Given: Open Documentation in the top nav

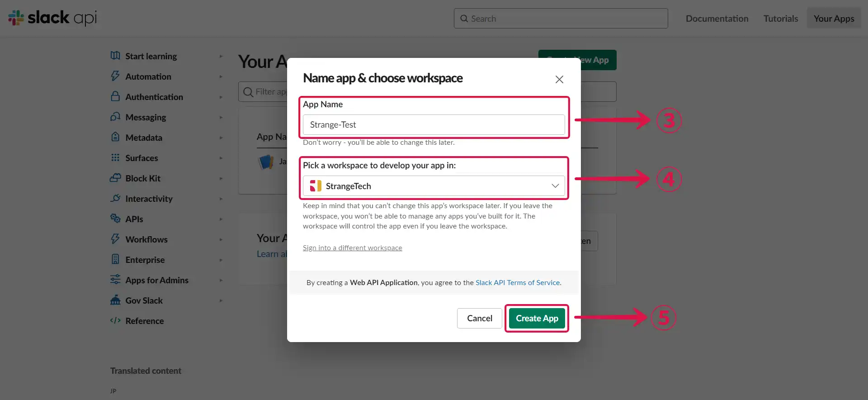Looking at the screenshot, I should pyautogui.click(x=717, y=19).
